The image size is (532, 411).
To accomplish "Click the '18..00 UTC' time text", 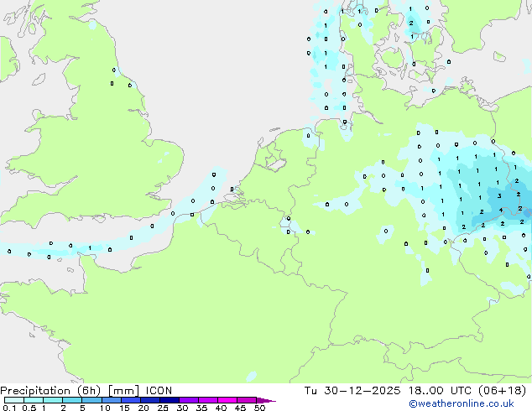I will 440,391.
